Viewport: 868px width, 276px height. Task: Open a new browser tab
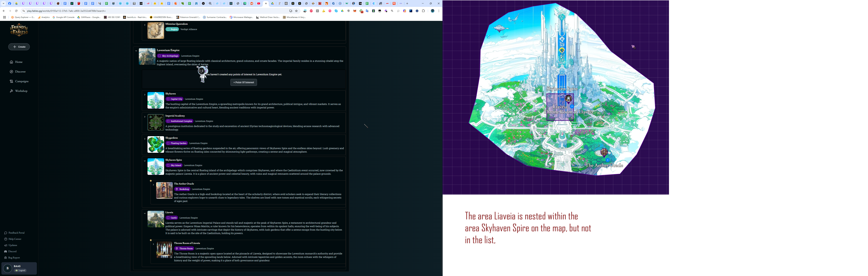tap(407, 3)
